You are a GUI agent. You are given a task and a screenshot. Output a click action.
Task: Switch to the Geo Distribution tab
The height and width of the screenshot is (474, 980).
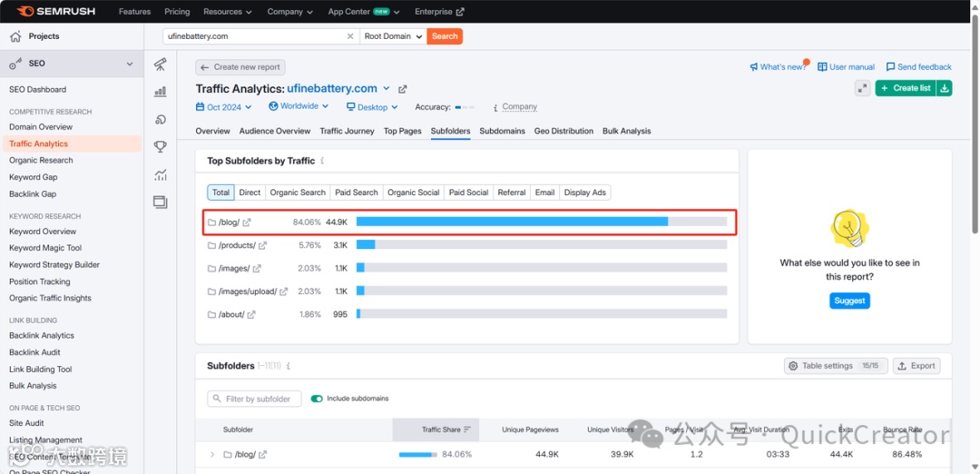563,132
